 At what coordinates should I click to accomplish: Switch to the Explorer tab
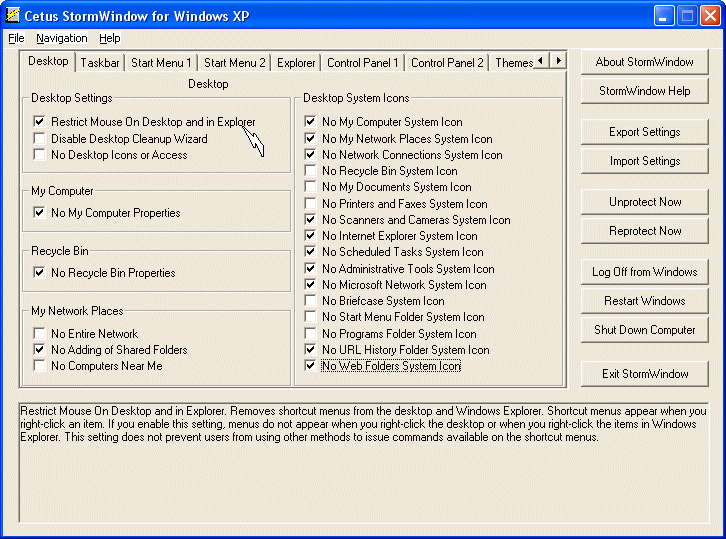pyautogui.click(x=296, y=63)
